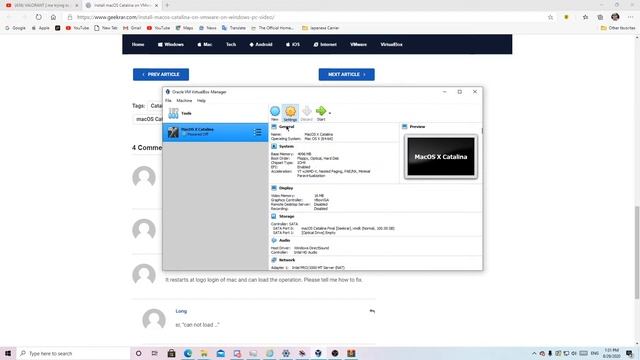Open a new browser tab with plus

click(x=167, y=5)
